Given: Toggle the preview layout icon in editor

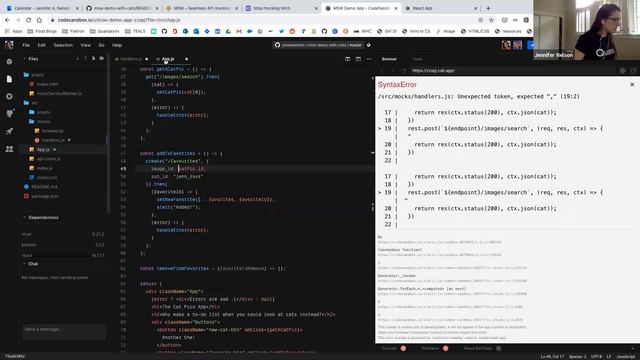Looking at the screenshot, I should click(x=358, y=59).
